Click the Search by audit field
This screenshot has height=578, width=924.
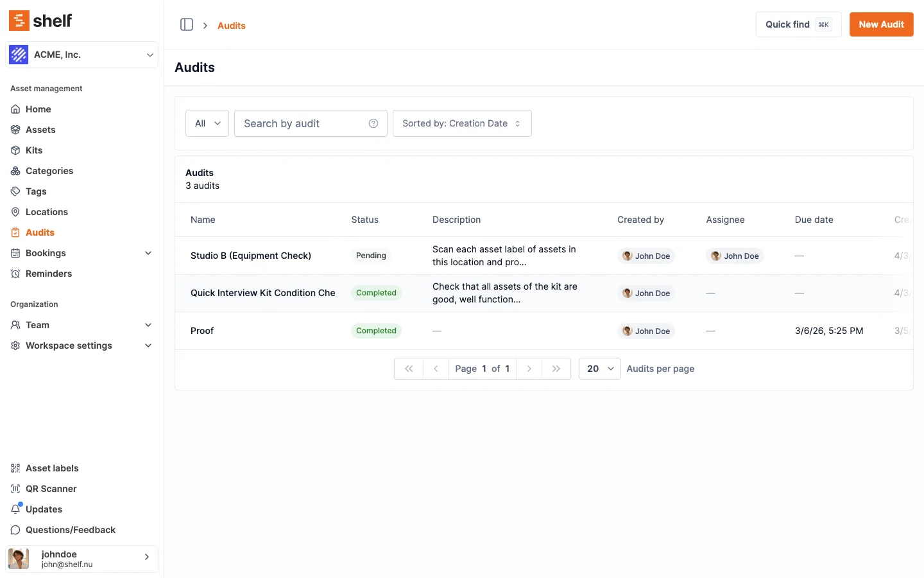tap(302, 123)
